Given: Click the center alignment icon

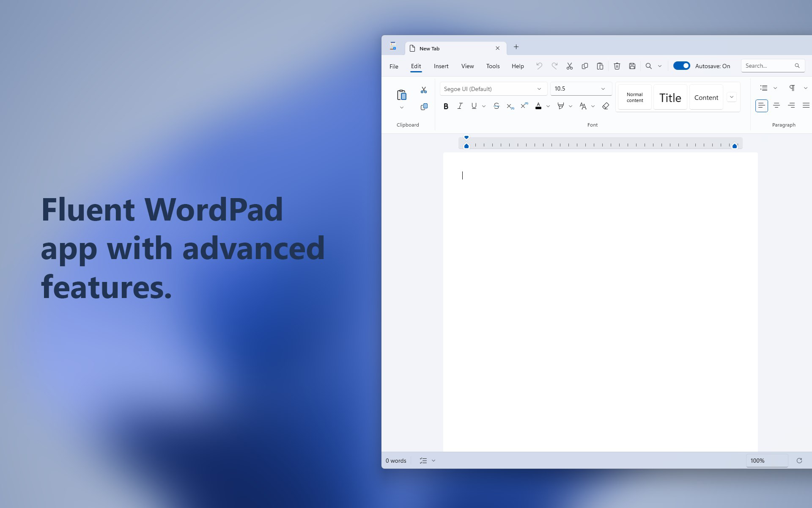Looking at the screenshot, I should [776, 105].
